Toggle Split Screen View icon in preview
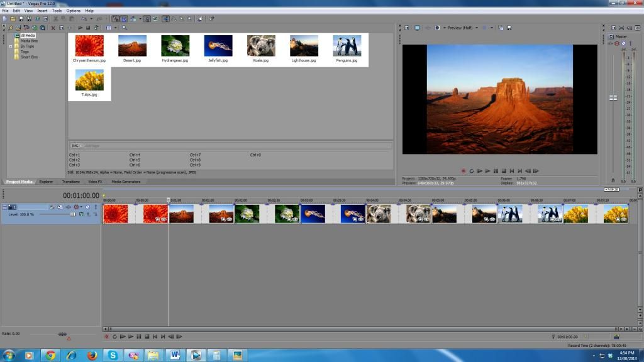This screenshot has height=362, width=644. point(437,28)
